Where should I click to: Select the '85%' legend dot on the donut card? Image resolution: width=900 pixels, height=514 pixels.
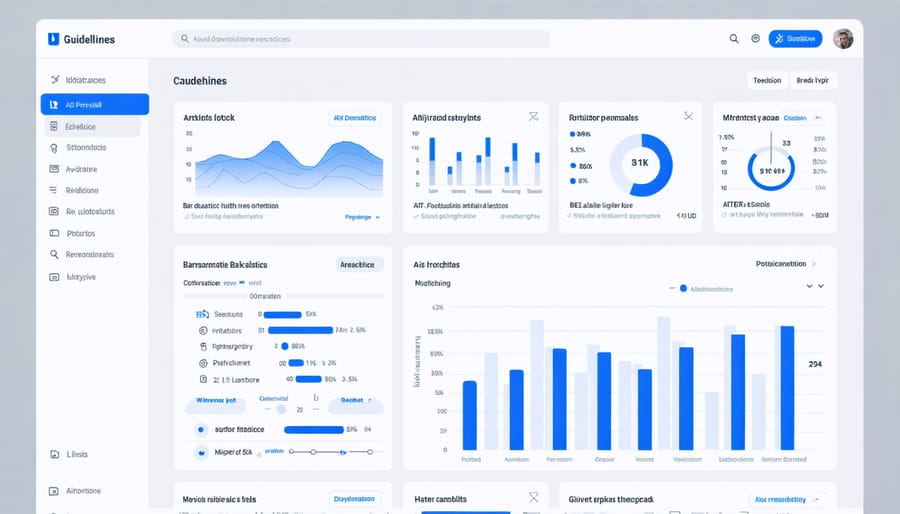tap(573, 166)
